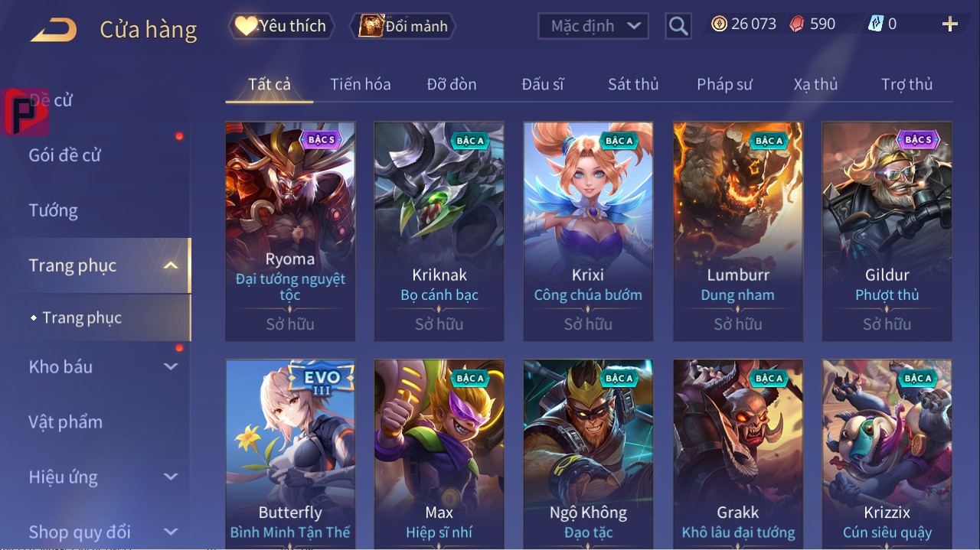Click the back arrow icon
The image size is (980, 550).
(x=54, y=31)
